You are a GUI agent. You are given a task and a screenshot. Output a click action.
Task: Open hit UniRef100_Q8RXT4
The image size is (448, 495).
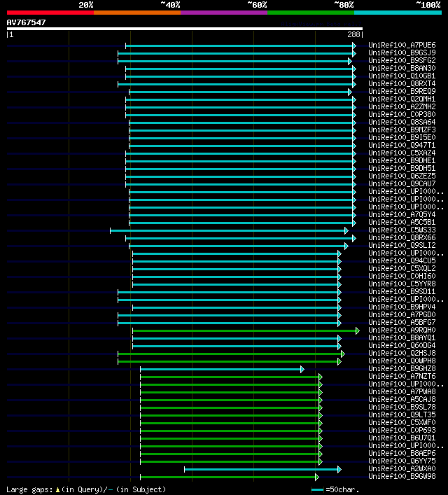[402, 83]
